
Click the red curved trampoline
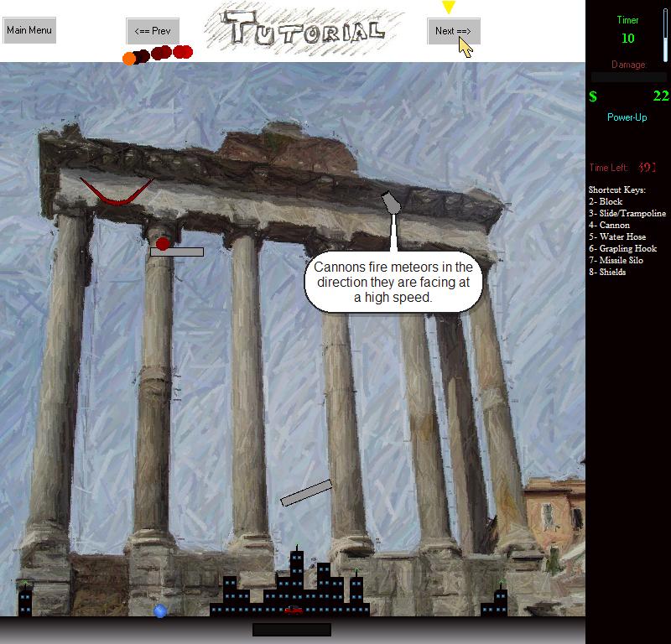(x=117, y=193)
